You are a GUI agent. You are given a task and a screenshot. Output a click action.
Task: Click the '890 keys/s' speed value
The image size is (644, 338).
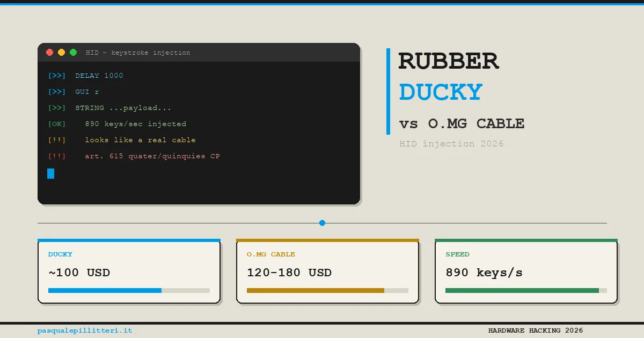click(x=484, y=273)
